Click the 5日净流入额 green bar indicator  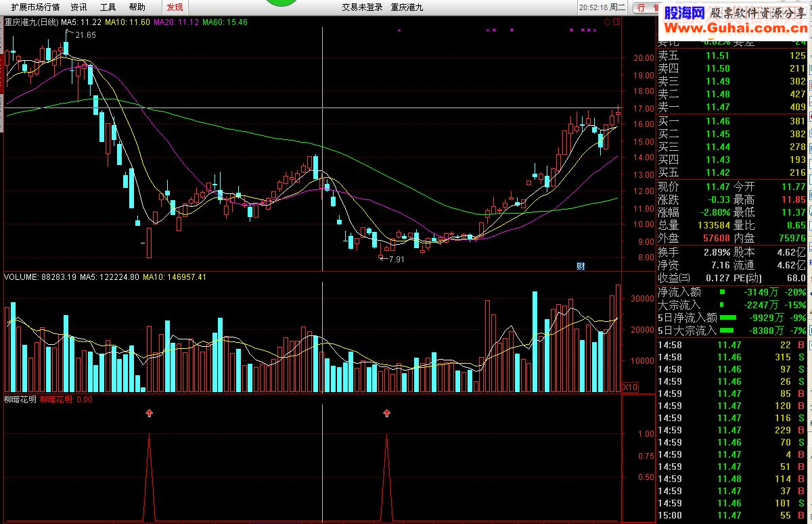click(728, 317)
